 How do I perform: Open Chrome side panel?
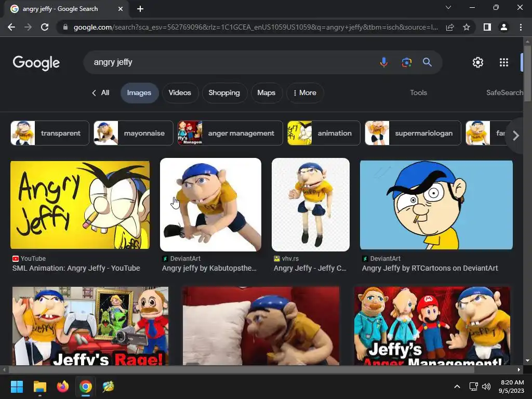[x=487, y=27]
